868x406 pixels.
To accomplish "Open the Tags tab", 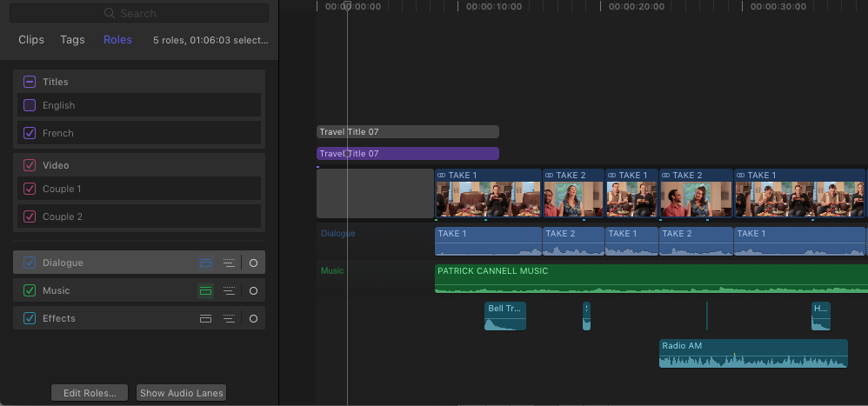I will pos(72,40).
